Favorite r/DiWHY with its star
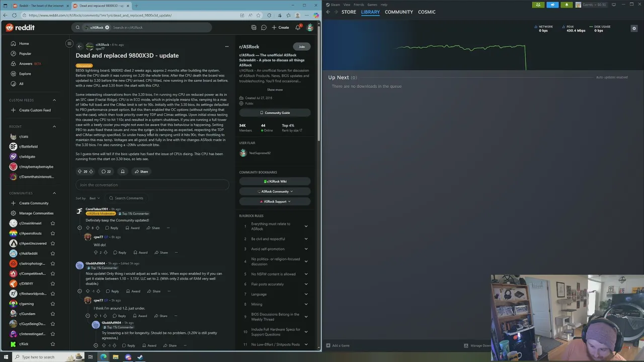Viewport: 644px width, 362px height. click(53, 284)
